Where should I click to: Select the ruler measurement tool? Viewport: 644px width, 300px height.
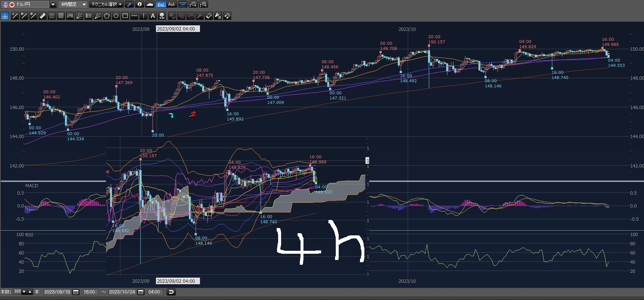43,16
